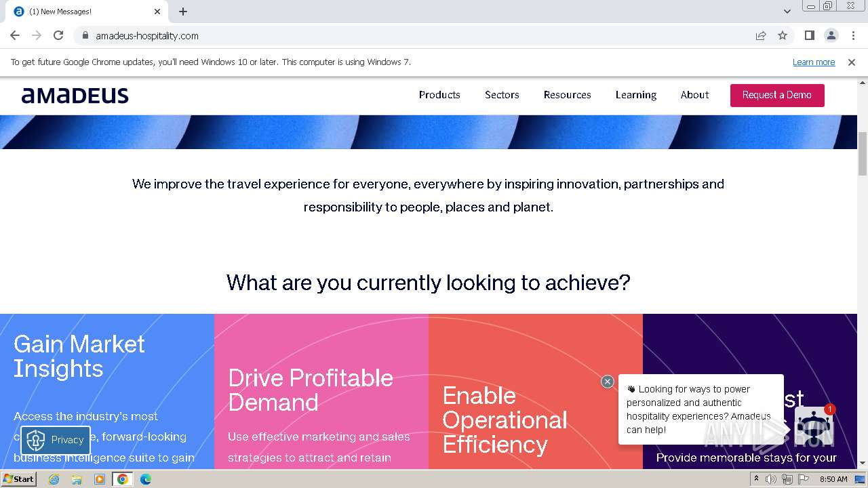
Task: Open the Windows Start button
Action: click(x=19, y=479)
